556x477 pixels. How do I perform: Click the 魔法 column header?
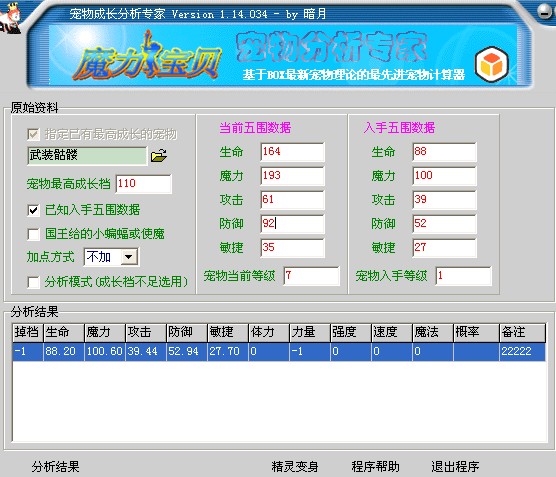433,333
